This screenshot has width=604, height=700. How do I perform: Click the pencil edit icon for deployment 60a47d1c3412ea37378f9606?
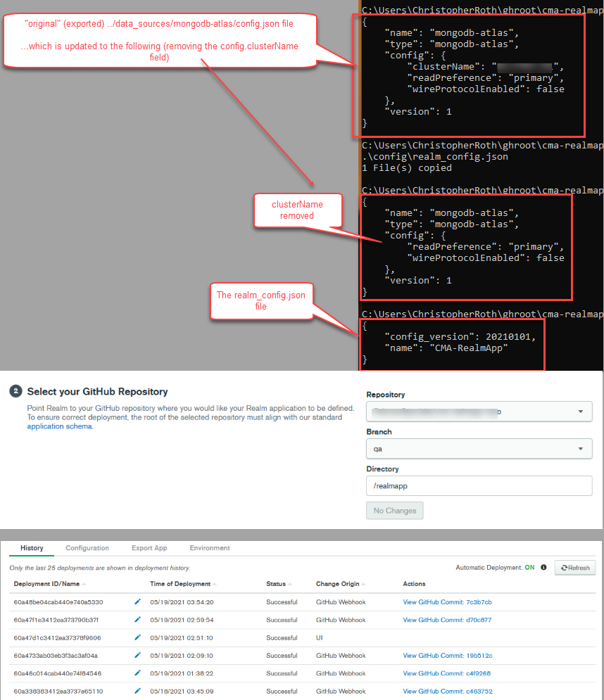(137, 637)
